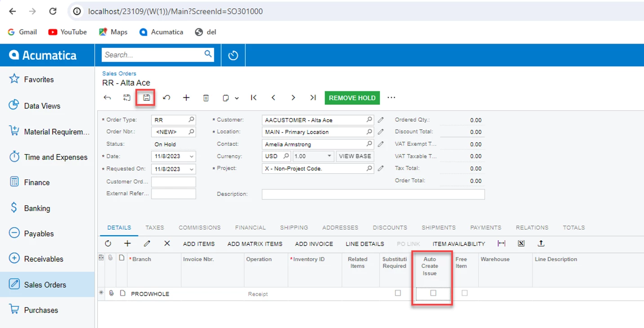Open the recent history clock icon
This screenshot has width=644, height=328.
tap(233, 55)
